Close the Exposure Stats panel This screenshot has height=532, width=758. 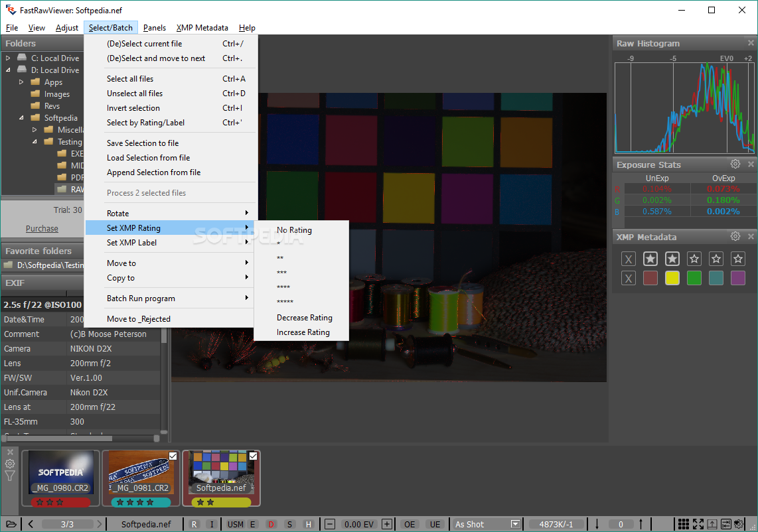(x=751, y=165)
